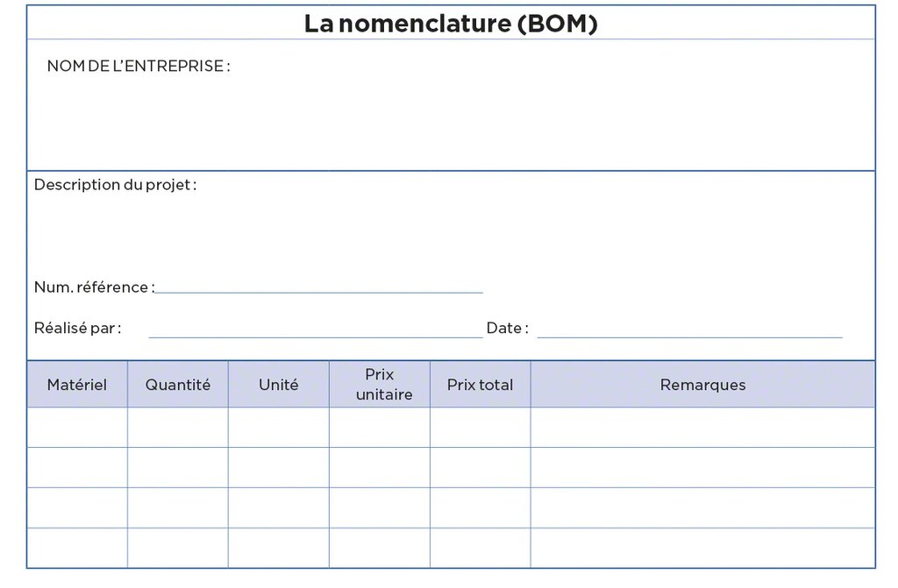Select the Prix unitaire column header

(x=380, y=385)
